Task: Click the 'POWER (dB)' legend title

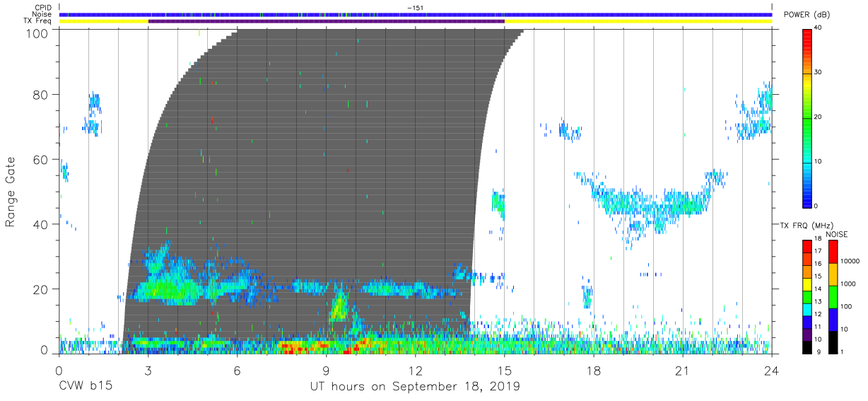Action: click(806, 16)
